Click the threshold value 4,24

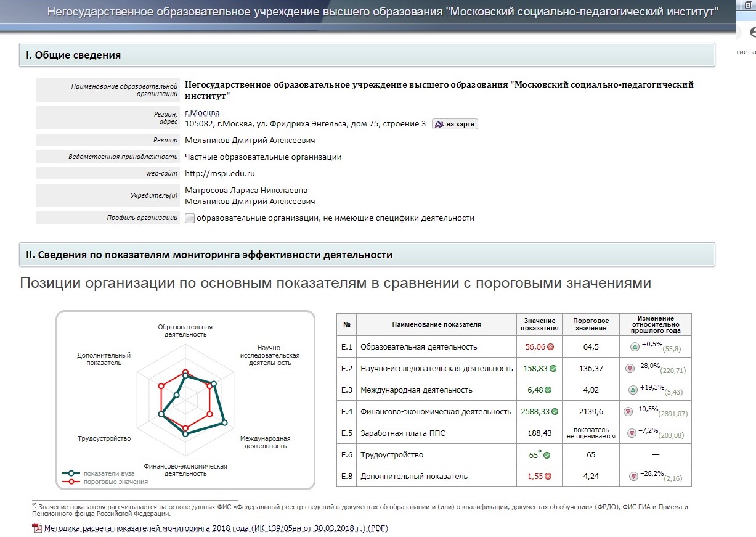(x=591, y=476)
